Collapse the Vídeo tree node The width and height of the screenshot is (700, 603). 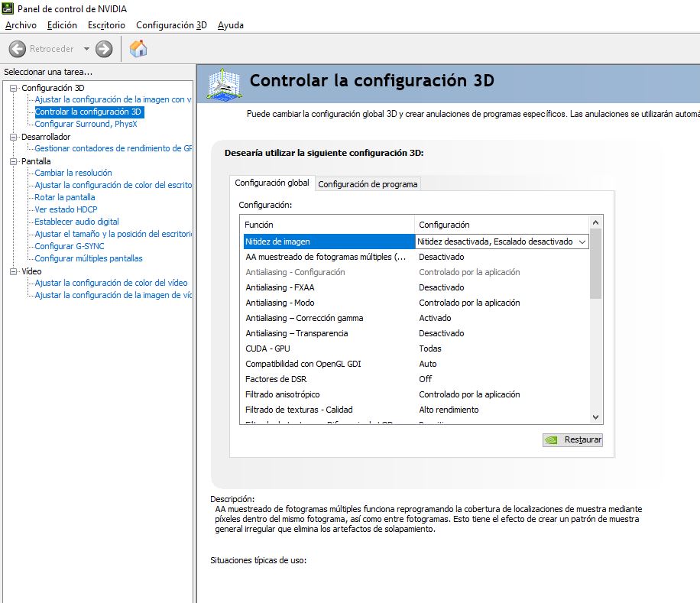point(14,271)
